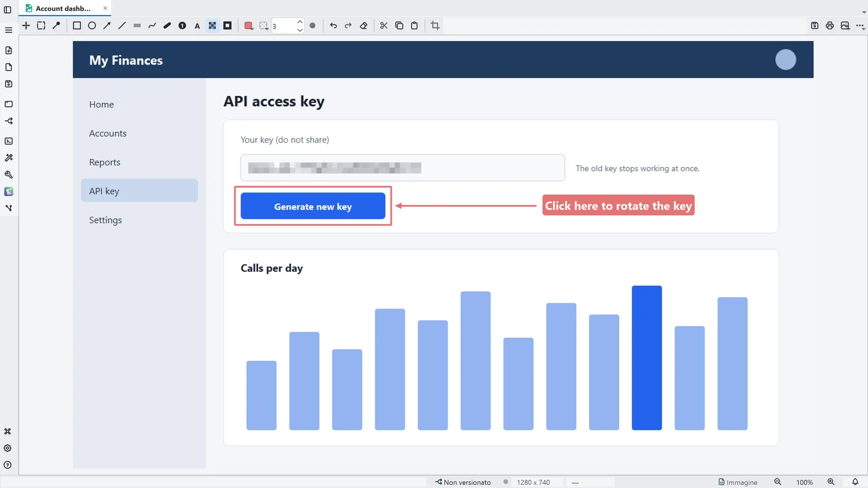Select the straight line tool

tap(122, 25)
